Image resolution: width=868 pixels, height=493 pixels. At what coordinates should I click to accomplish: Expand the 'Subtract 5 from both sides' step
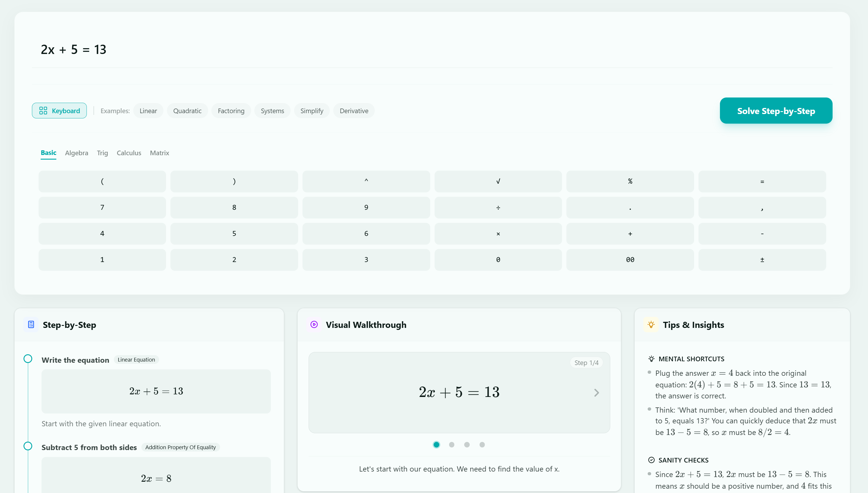click(28, 446)
